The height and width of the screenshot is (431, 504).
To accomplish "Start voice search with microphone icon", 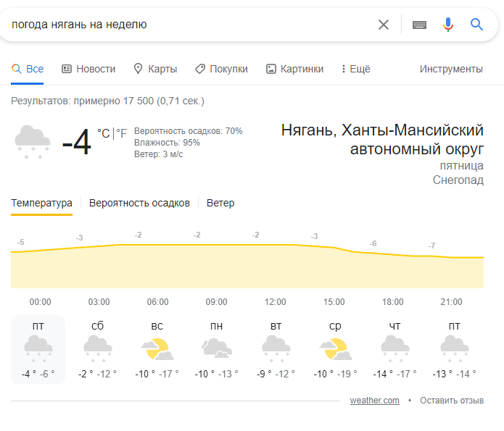I will 447,25.
